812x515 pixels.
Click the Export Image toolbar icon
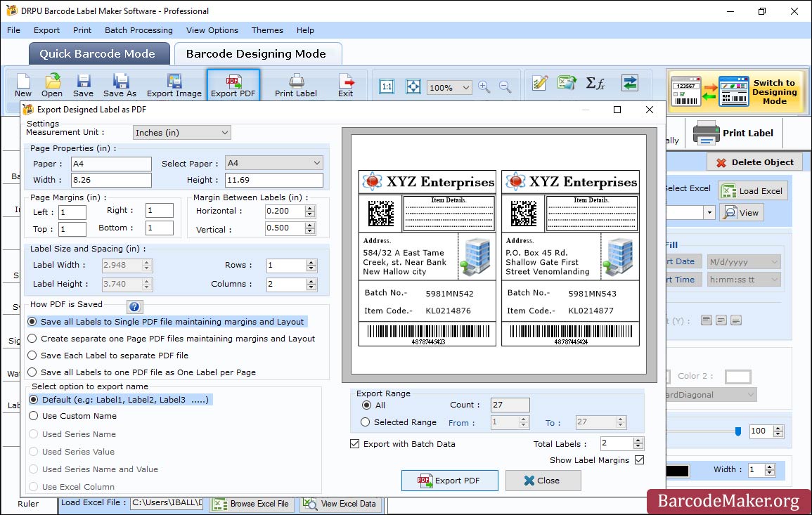point(174,86)
